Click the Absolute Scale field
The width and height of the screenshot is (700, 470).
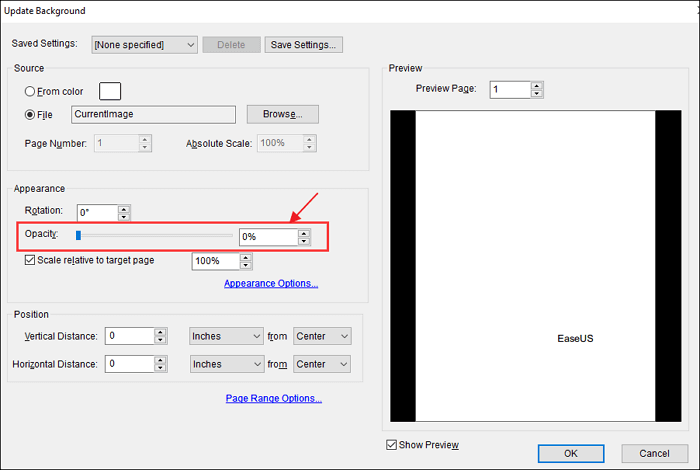(280, 143)
